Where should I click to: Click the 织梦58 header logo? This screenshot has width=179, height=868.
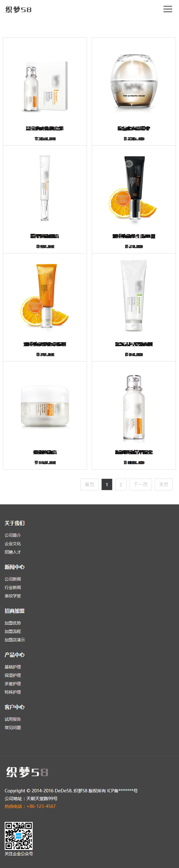19,9
